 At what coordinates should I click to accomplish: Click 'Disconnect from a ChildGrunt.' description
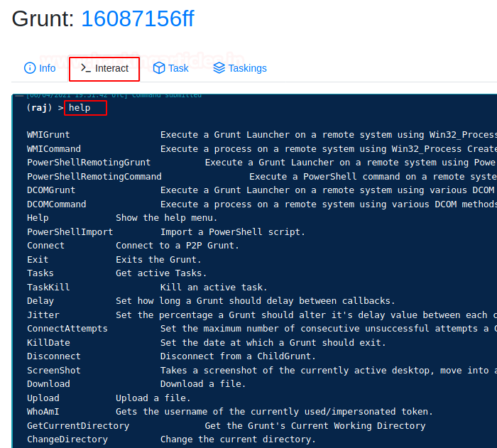tap(238, 356)
